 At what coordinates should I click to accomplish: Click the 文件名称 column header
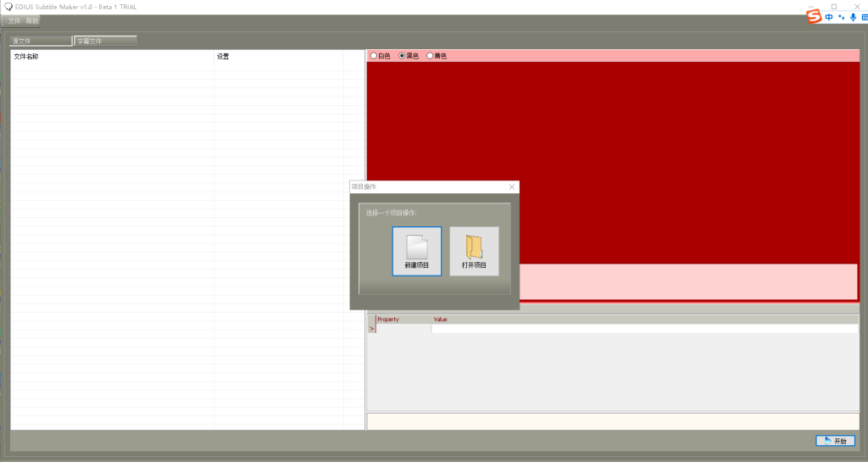click(x=113, y=57)
